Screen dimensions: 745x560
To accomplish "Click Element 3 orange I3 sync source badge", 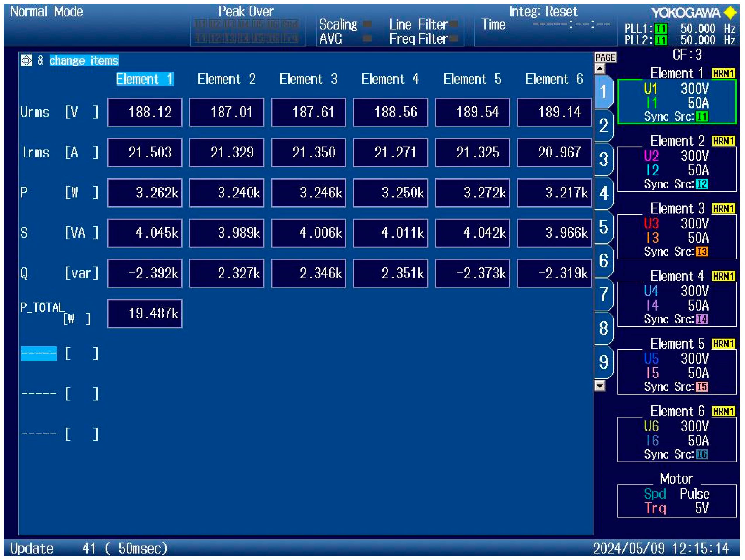I will [701, 252].
